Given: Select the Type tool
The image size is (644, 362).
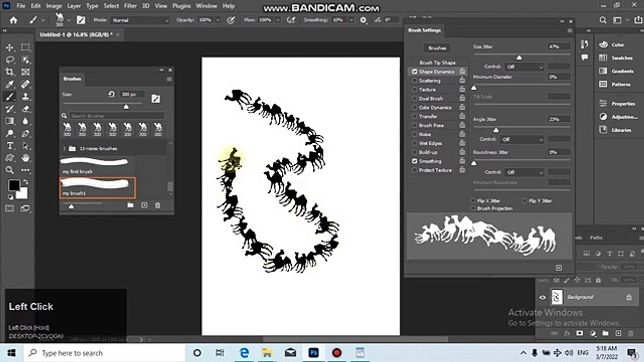Looking at the screenshot, I should click(10, 146).
